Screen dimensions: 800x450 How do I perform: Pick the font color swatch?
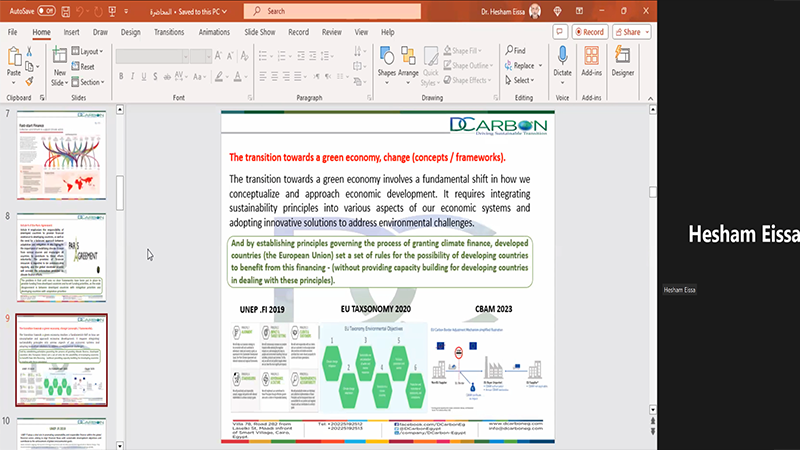coord(237,77)
